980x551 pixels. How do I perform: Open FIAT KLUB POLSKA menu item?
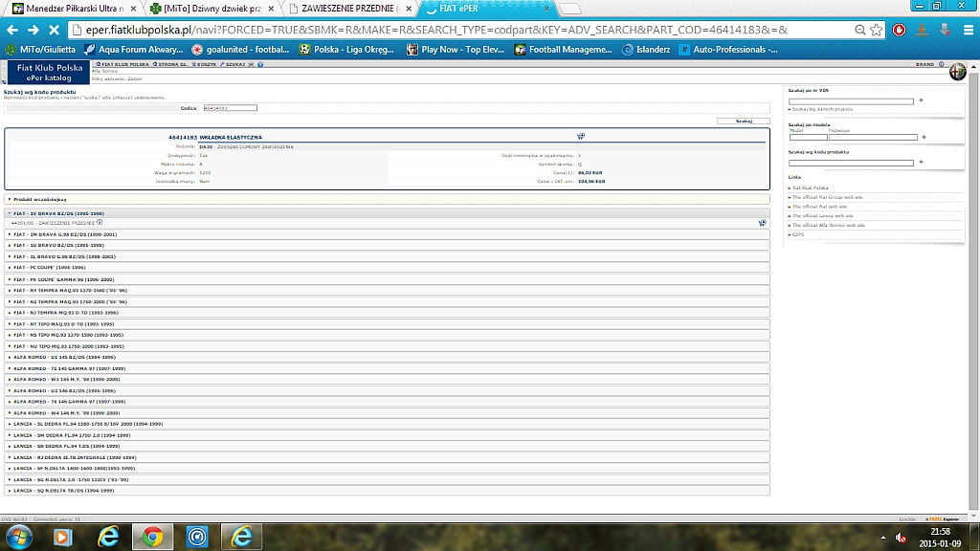coord(122,64)
